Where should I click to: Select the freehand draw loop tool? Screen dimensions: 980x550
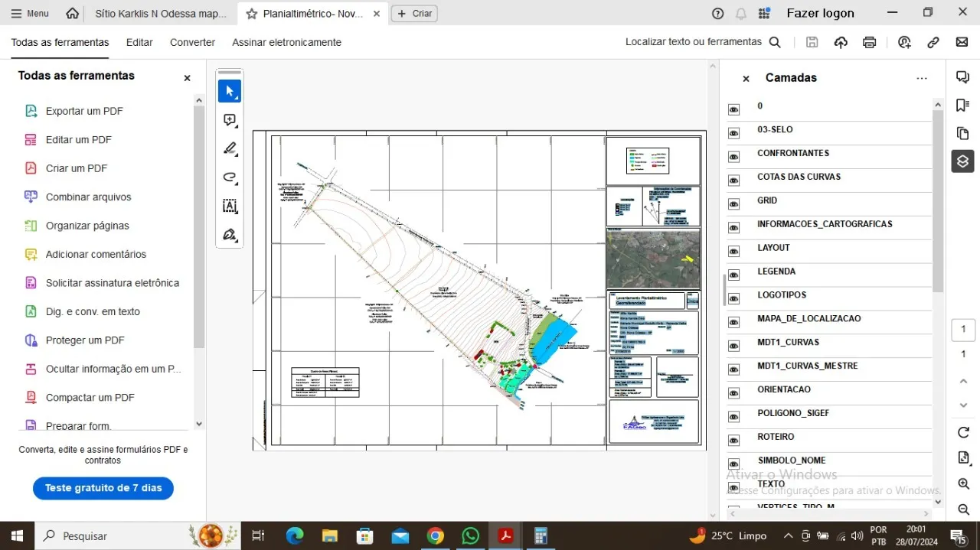(230, 177)
